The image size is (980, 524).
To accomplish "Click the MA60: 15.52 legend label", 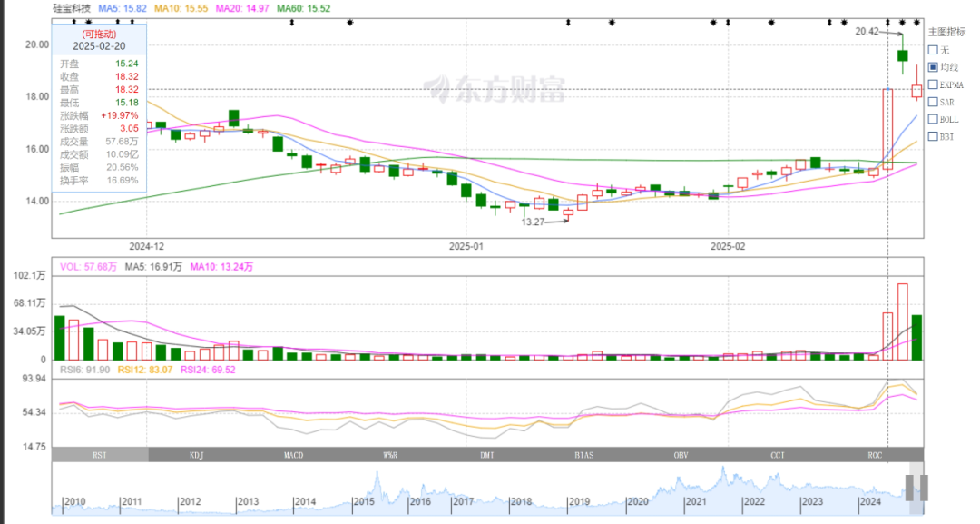I will pos(304,8).
